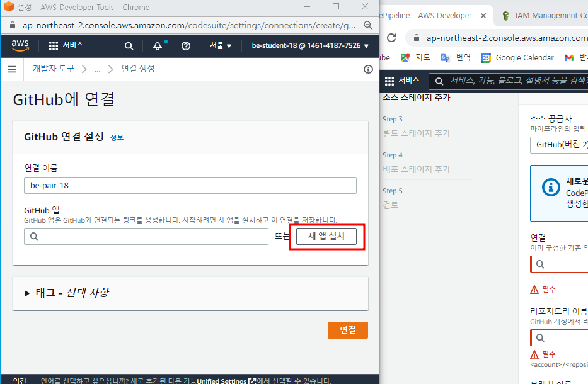The image size is (588, 384).
Task: Click the orange Connect button
Action: [348, 330]
